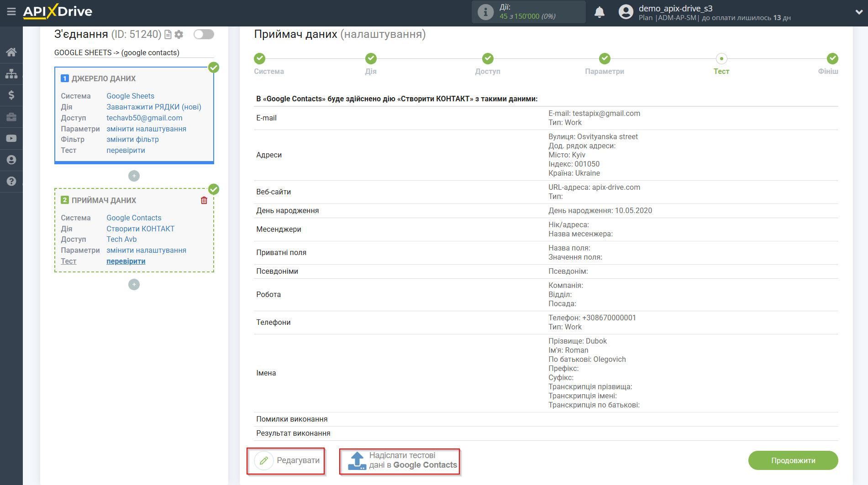Image resolution: width=868 pixels, height=485 pixels.
Task: Add a block after data source
Action: [x=134, y=176]
